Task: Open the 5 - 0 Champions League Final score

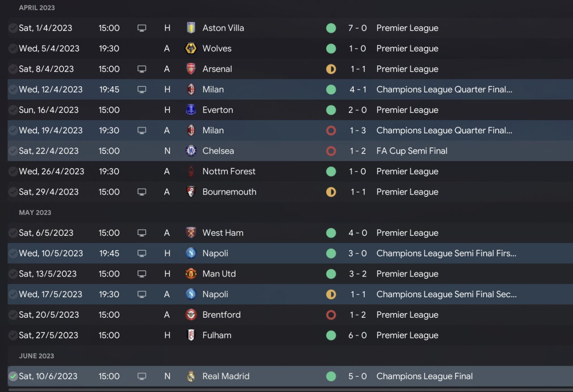Action: click(x=357, y=376)
